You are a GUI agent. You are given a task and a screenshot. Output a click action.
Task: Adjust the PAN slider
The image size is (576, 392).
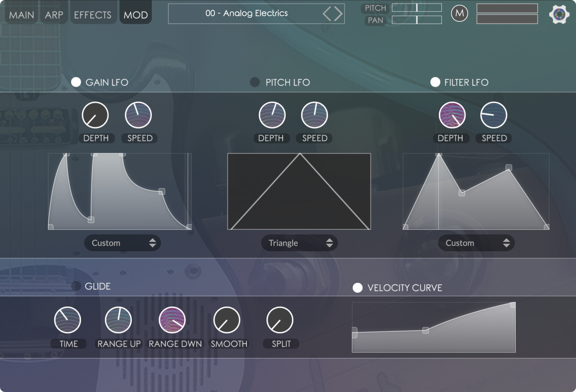coord(417,20)
